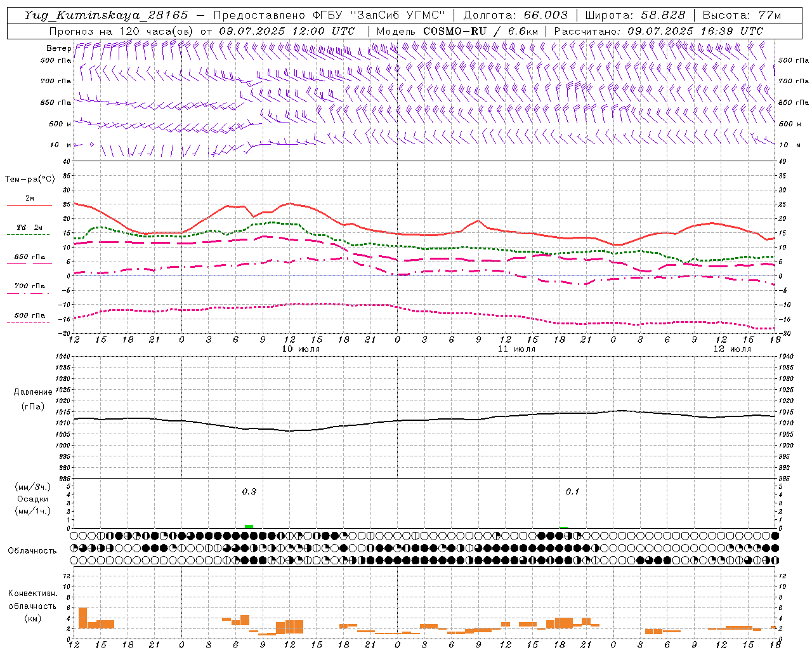Click the 10 июля date label
Viewport: 812px width, 650px height.
click(x=301, y=349)
